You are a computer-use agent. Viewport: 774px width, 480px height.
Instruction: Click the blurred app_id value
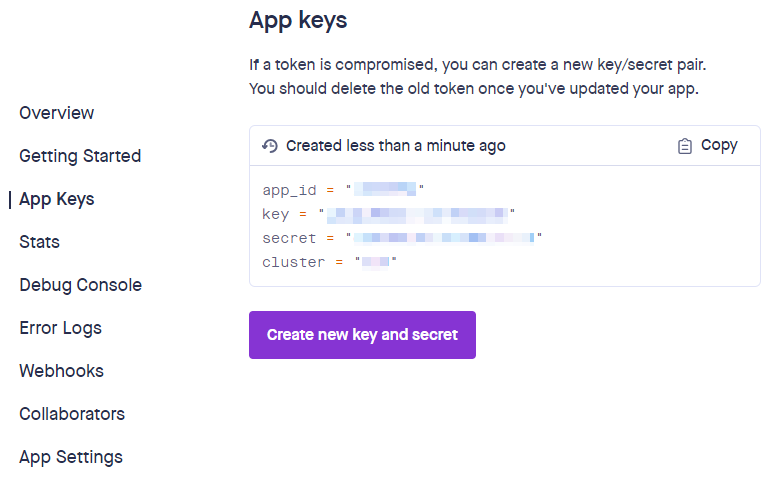point(385,189)
